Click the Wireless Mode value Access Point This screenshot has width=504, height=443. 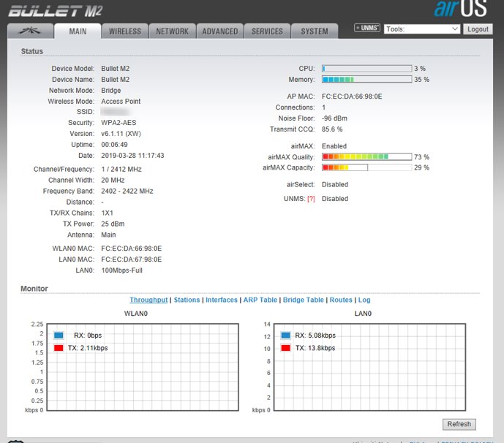(x=121, y=101)
